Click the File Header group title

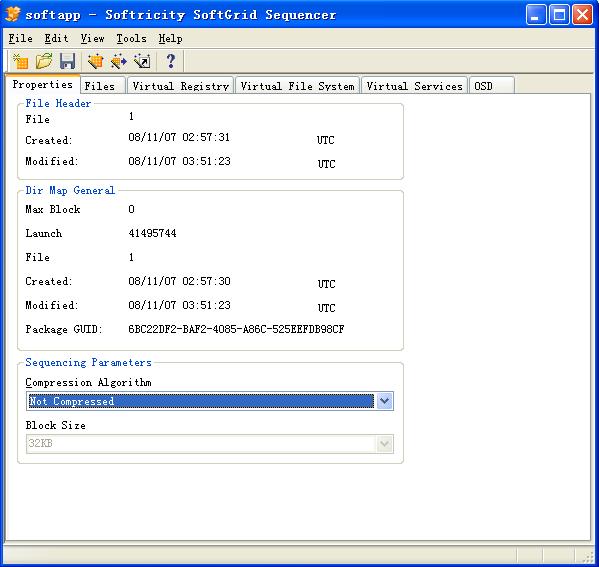coord(58,103)
